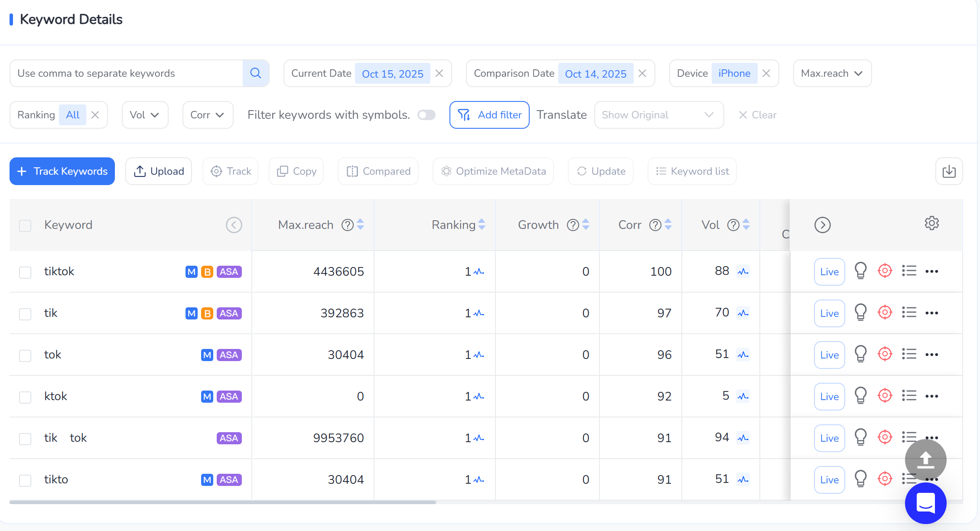Click the chat support bubble icon
The width and height of the screenshot is (980, 531).
coord(925,503)
